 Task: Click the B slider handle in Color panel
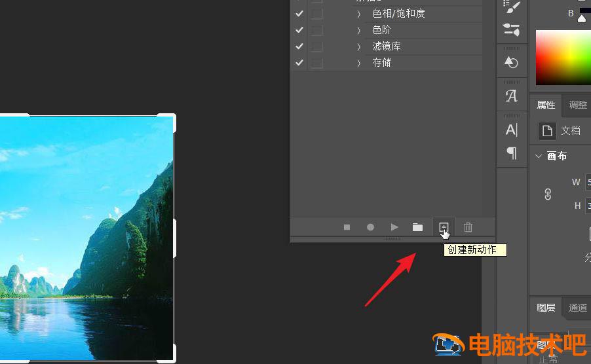pyautogui.click(x=582, y=19)
